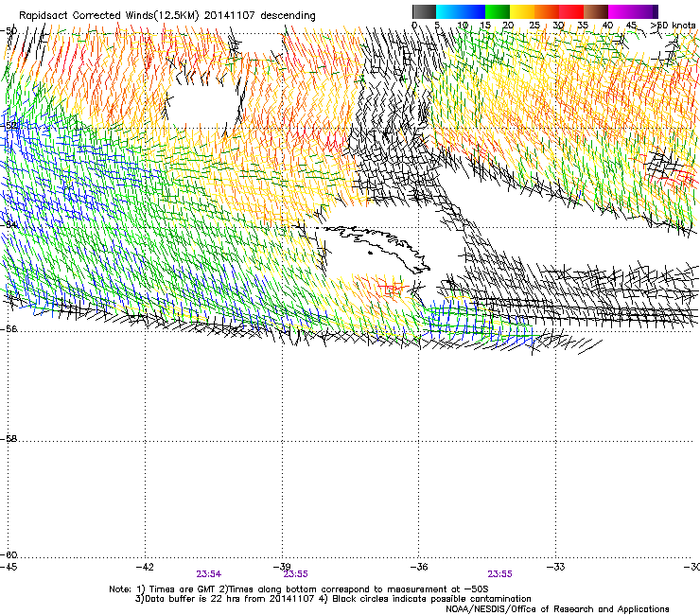Click the dark purple 45-50 knots swatch
Screen dimensions: 700x615
pos(645,11)
